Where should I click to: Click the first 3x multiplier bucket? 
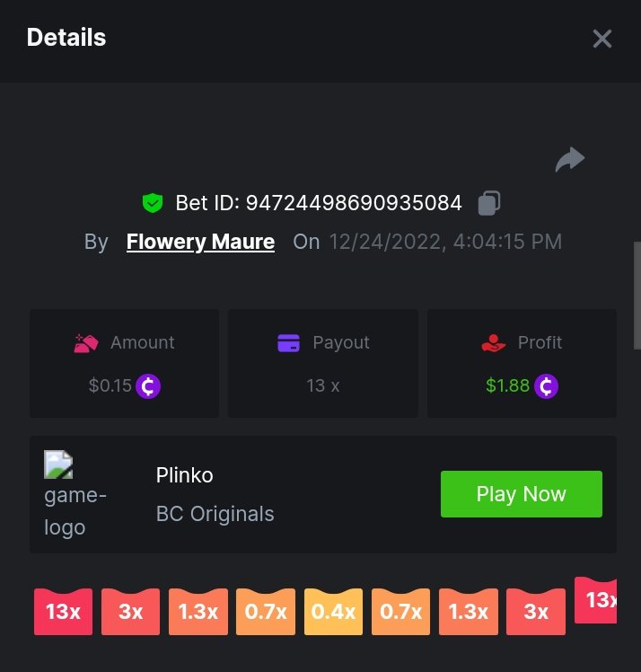point(130,612)
